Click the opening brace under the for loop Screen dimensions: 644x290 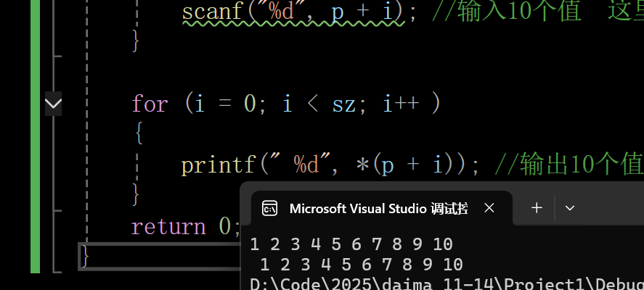coord(139,133)
